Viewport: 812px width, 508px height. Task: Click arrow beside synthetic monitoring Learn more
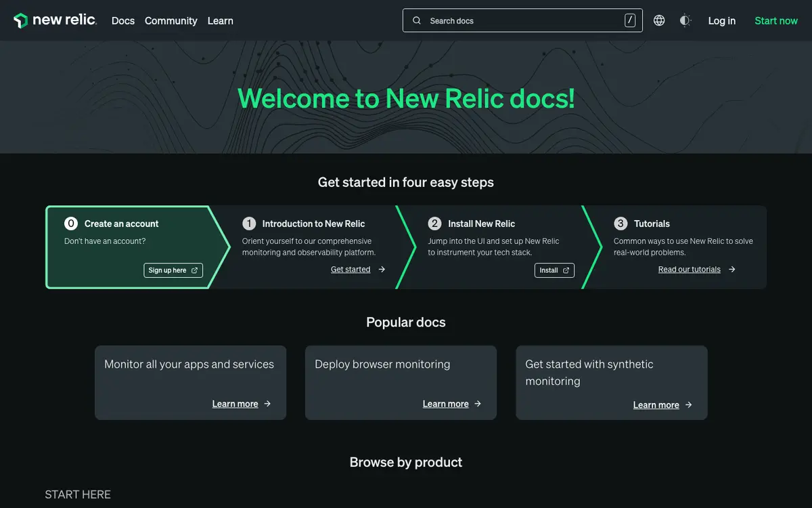688,405
